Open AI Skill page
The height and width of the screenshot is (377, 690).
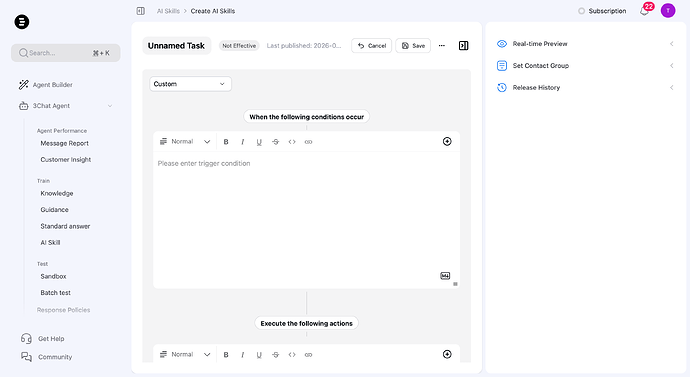tap(50, 242)
